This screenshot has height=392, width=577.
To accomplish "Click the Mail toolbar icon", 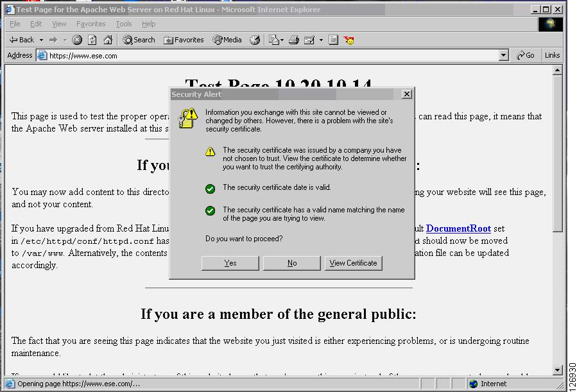I will coord(273,40).
